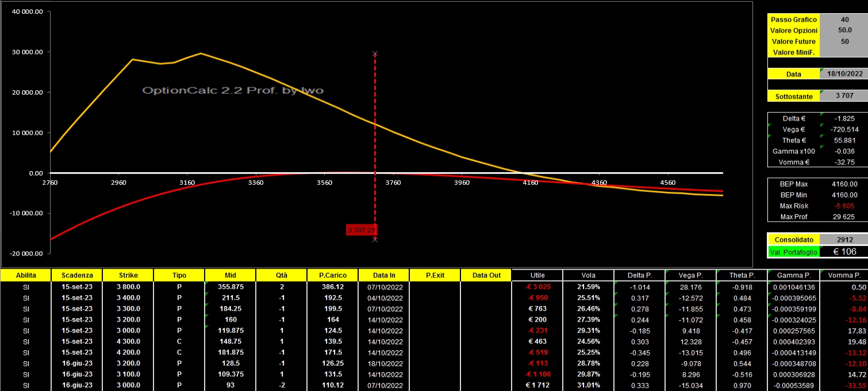Select the Vega € value -720.514
Image resolution: width=868 pixels, height=391 pixels.
844,129
